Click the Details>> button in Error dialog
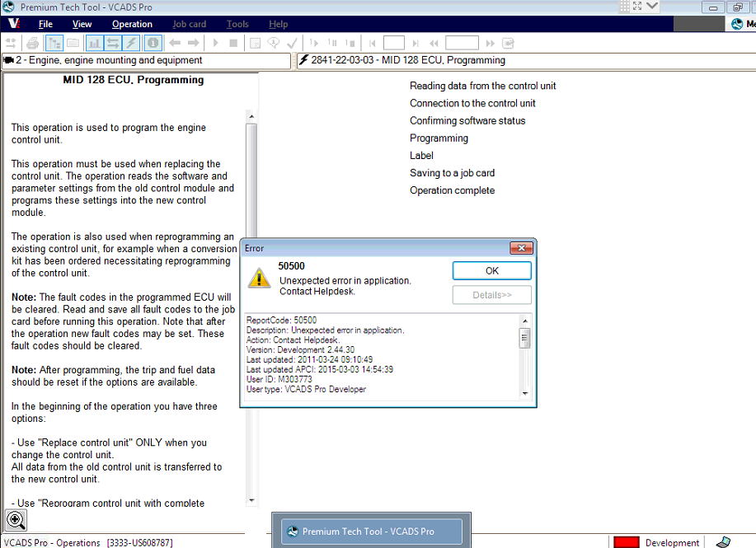 click(x=492, y=295)
